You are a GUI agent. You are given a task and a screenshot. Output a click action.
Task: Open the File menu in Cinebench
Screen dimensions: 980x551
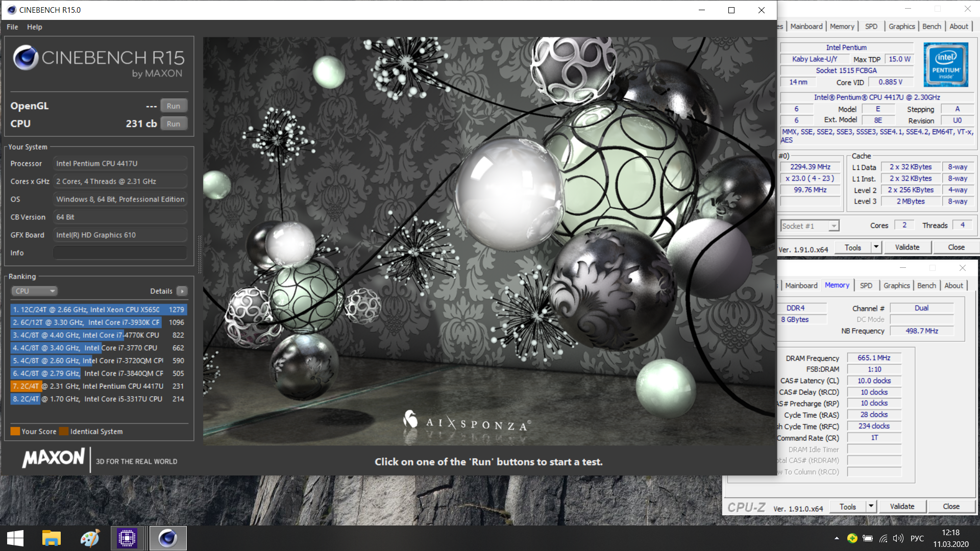pos(12,27)
